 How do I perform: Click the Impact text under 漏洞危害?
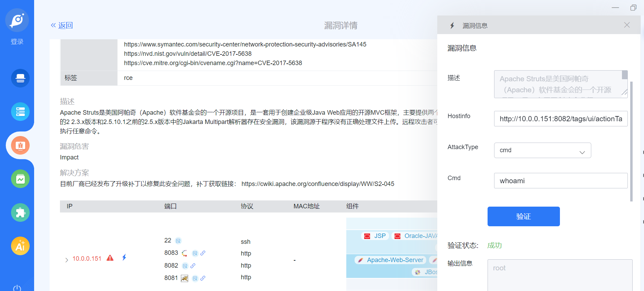(x=69, y=157)
